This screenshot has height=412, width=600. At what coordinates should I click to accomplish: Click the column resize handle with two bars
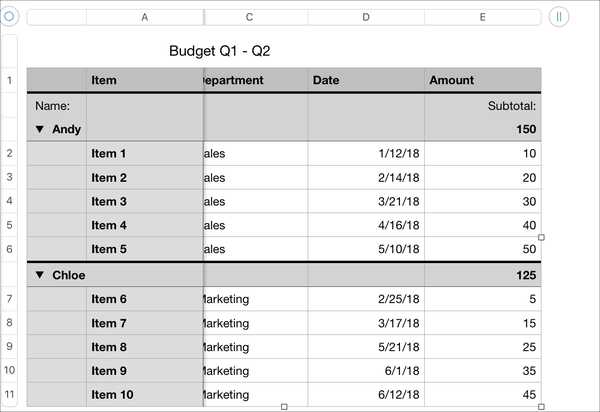point(559,17)
